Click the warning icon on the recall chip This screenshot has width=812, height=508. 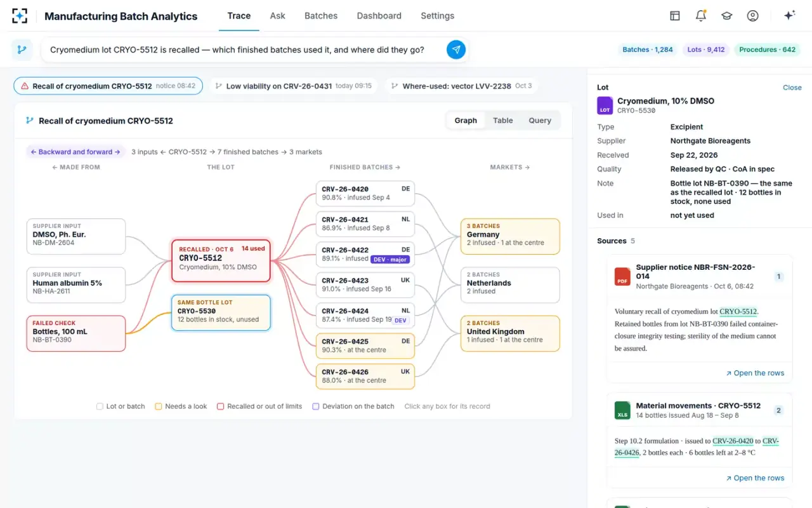tap(25, 86)
